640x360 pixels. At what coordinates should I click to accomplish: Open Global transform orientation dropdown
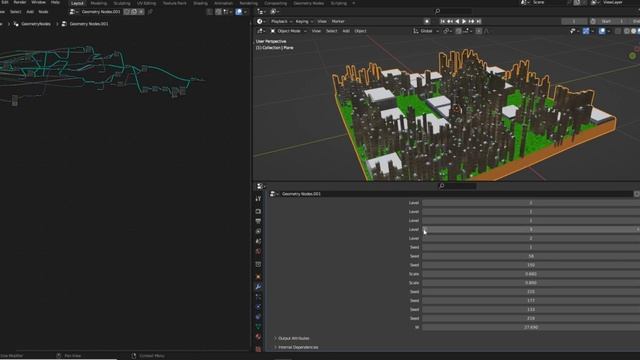coord(426,31)
